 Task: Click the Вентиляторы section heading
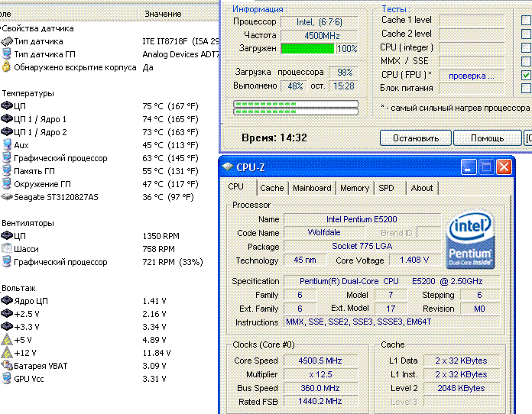coord(28,223)
